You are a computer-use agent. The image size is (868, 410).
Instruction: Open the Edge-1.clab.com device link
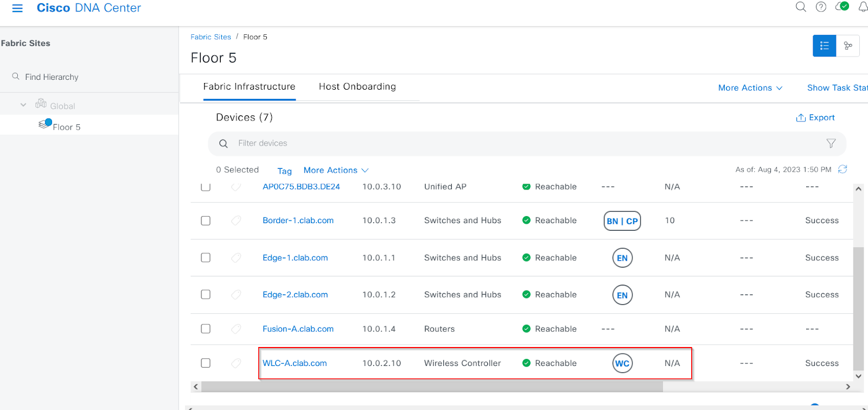pos(295,258)
